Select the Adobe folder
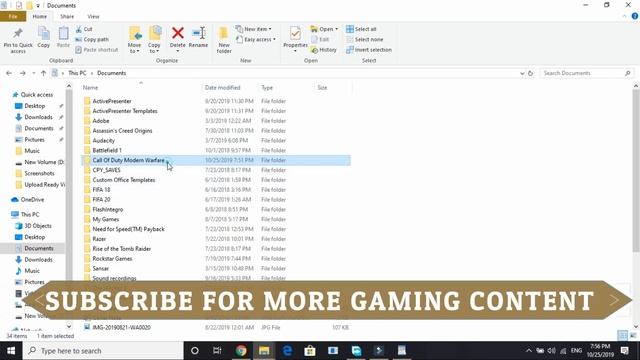Screen dimensions: 640x360 pyautogui.click(x=101, y=121)
